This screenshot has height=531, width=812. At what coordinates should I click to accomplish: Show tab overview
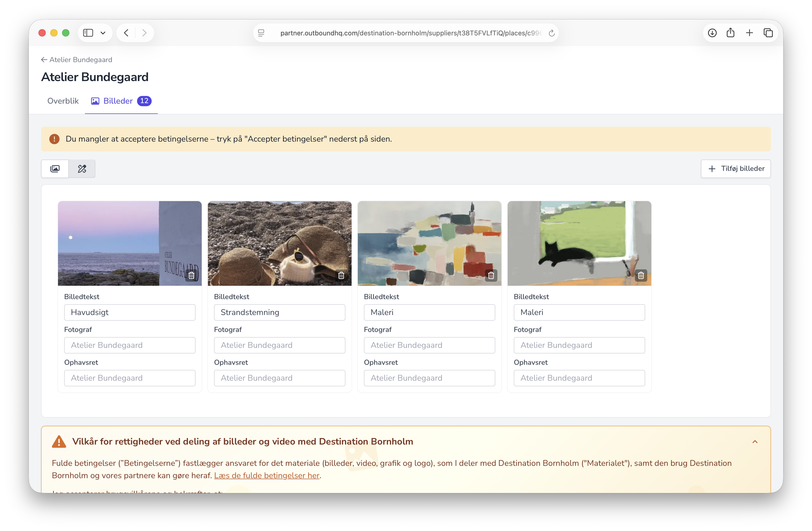point(768,33)
